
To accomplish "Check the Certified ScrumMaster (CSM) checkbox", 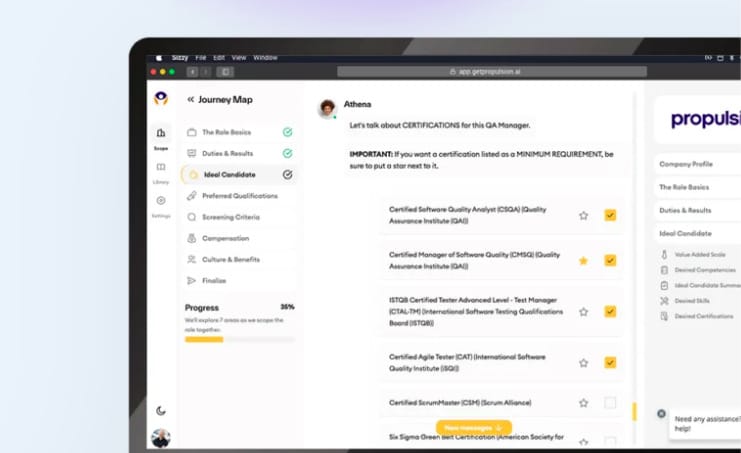I will 610,403.
